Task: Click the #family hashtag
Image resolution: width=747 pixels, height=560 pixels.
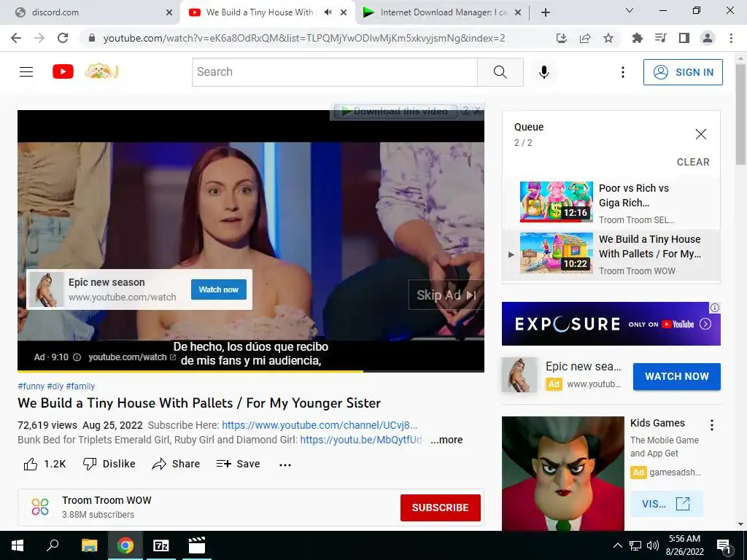Action: point(80,386)
